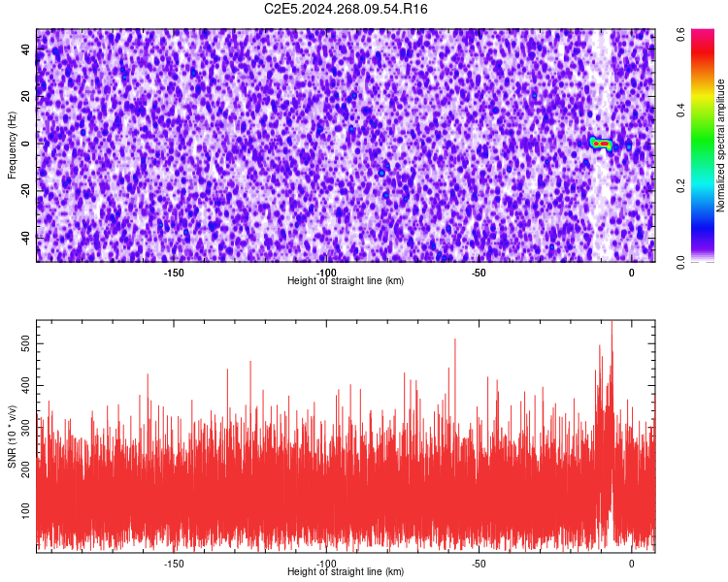Screen dimensions: 728x582
Task: Click the 0.6 colorbar tick label
Action: 680,34
